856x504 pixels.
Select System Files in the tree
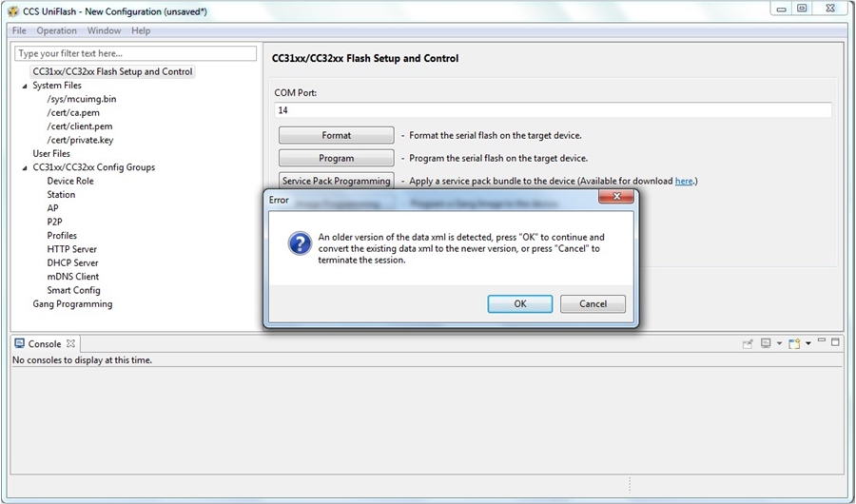pos(57,86)
